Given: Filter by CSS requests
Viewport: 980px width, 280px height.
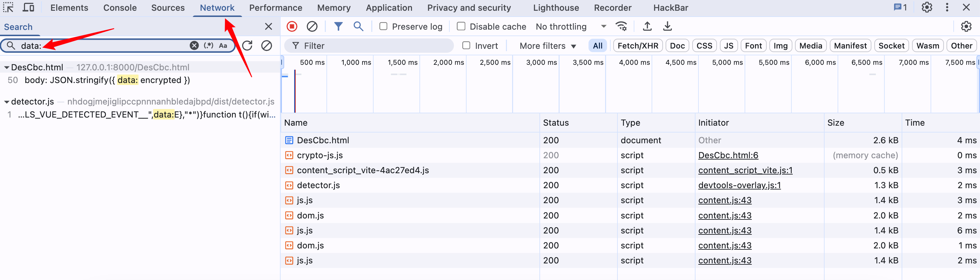Looking at the screenshot, I should [x=704, y=46].
